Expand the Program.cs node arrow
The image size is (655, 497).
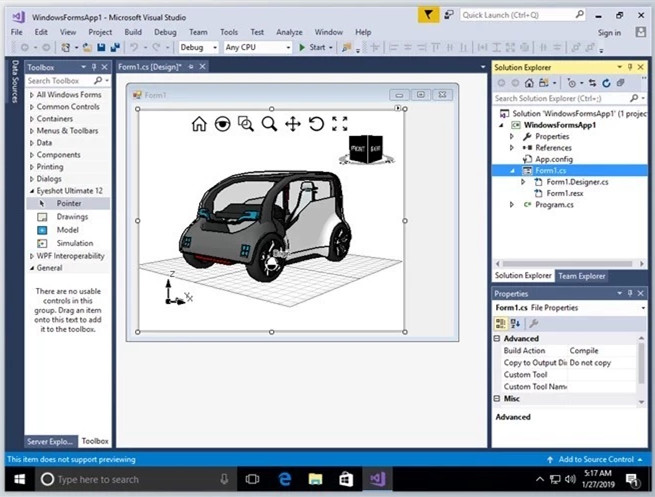click(512, 205)
